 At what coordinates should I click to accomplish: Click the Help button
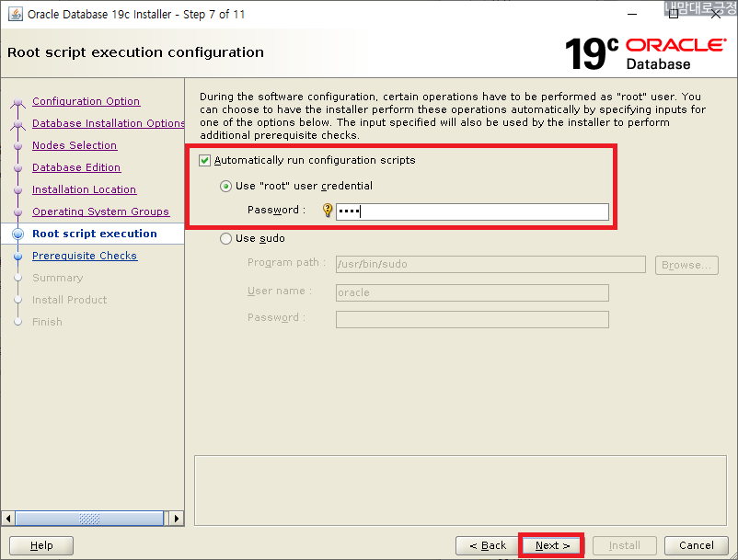(x=41, y=545)
